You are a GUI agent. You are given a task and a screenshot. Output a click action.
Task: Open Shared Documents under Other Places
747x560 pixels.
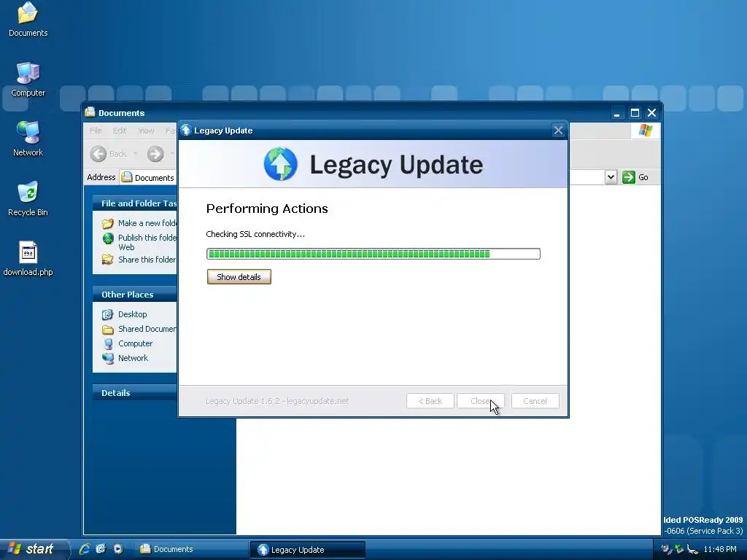(147, 329)
